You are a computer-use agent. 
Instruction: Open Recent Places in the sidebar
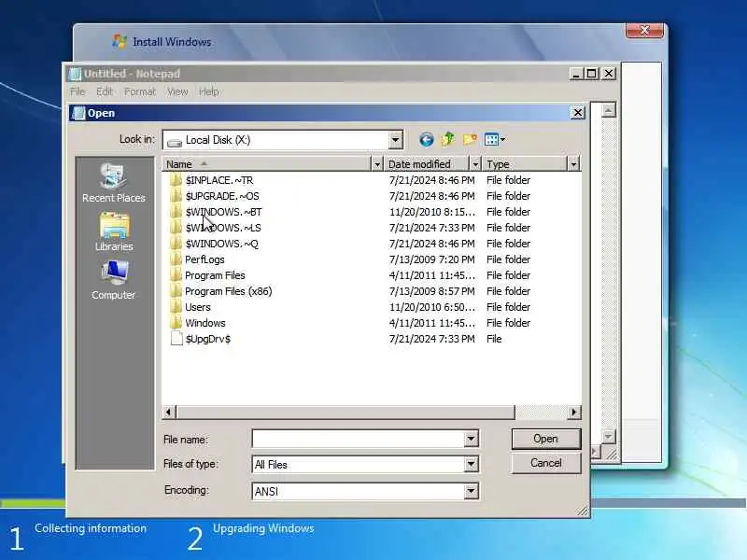click(x=113, y=183)
